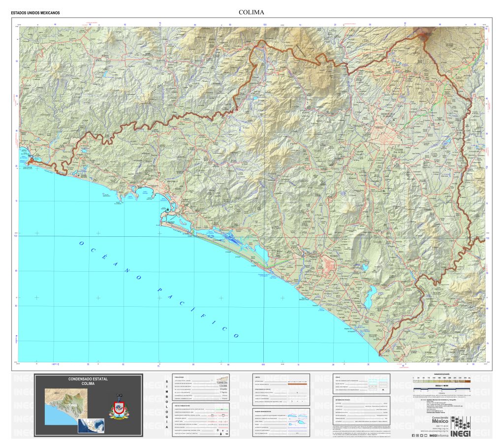Click the airport symbol in the Vías legend
The image size is (504, 448).
point(218,430)
